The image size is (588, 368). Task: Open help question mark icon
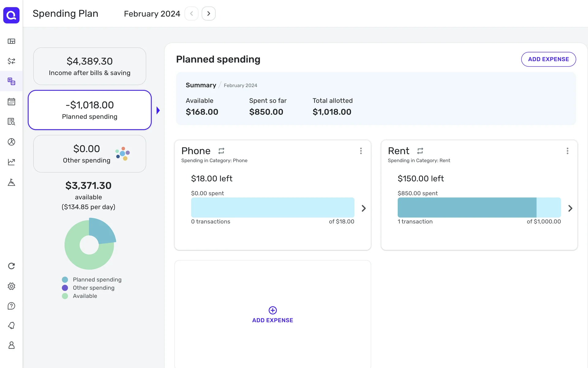pos(11,306)
